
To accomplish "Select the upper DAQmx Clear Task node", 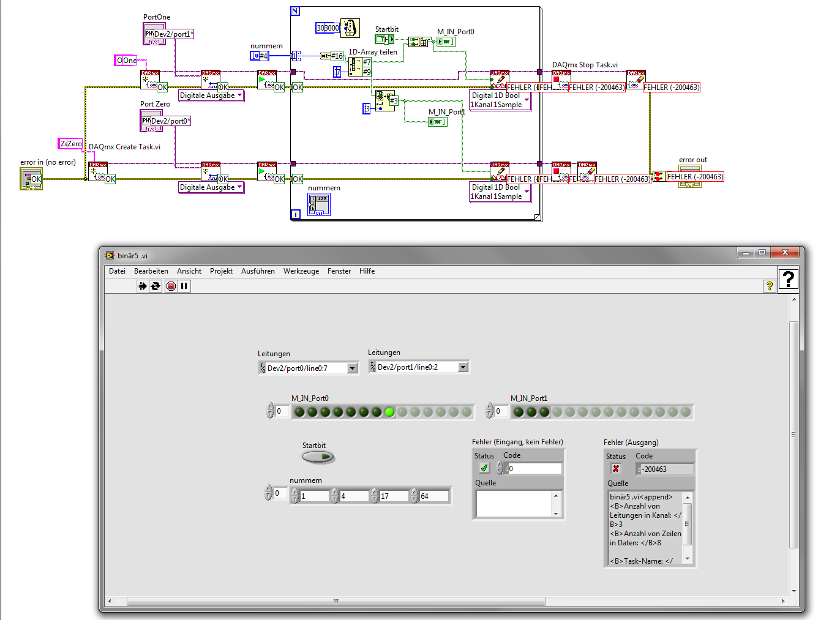I will 636,80.
